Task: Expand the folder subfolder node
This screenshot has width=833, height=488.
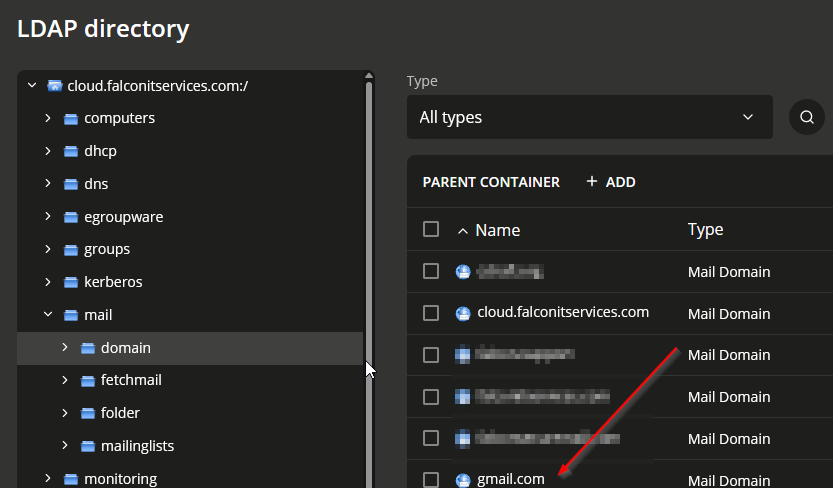Action: 65,413
